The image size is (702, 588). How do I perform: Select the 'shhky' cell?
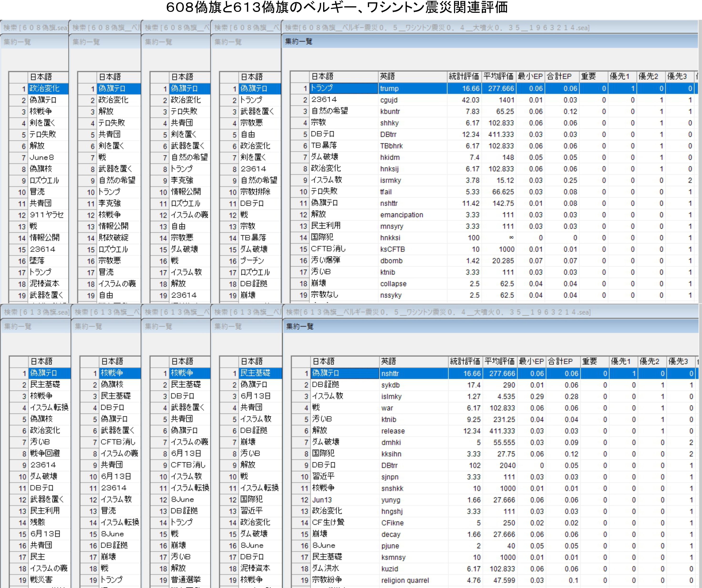click(x=413, y=123)
